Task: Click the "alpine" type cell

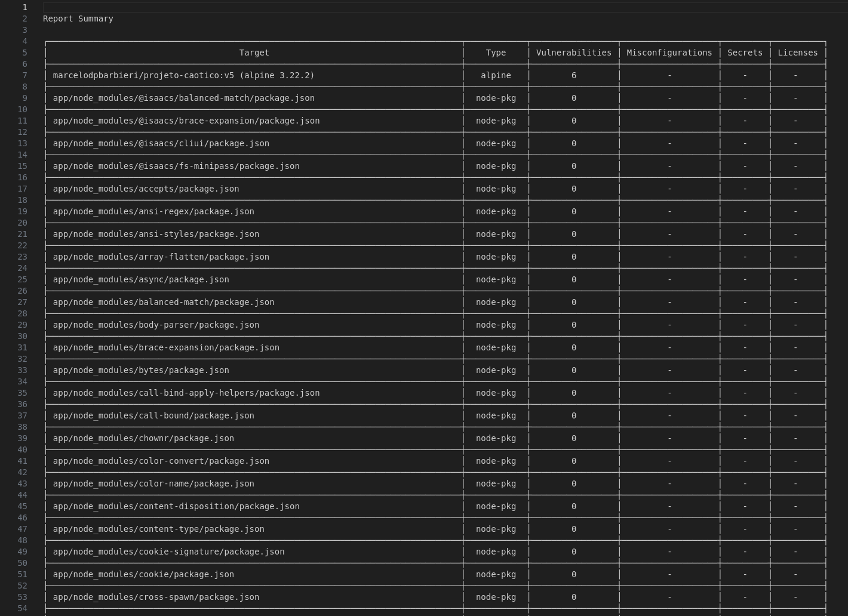Action: [496, 75]
